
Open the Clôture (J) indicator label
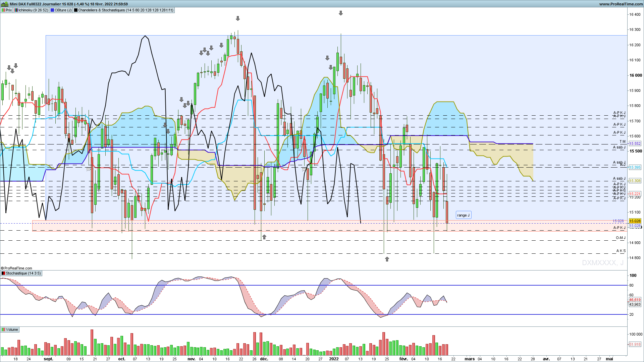61,10
